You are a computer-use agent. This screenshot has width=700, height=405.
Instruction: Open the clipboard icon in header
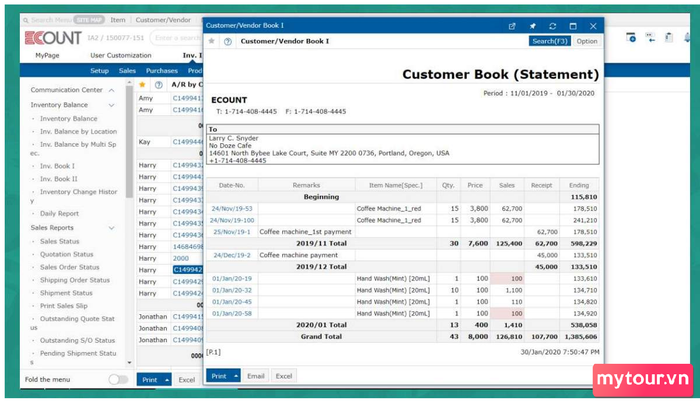point(669,38)
